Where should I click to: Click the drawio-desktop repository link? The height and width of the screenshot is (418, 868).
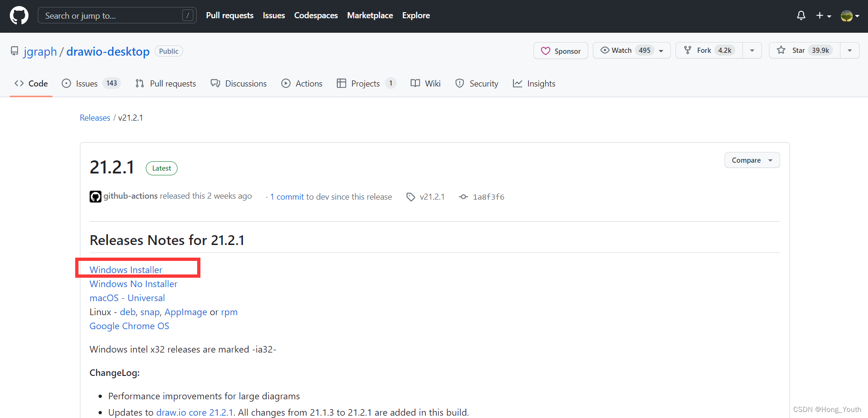tap(108, 51)
